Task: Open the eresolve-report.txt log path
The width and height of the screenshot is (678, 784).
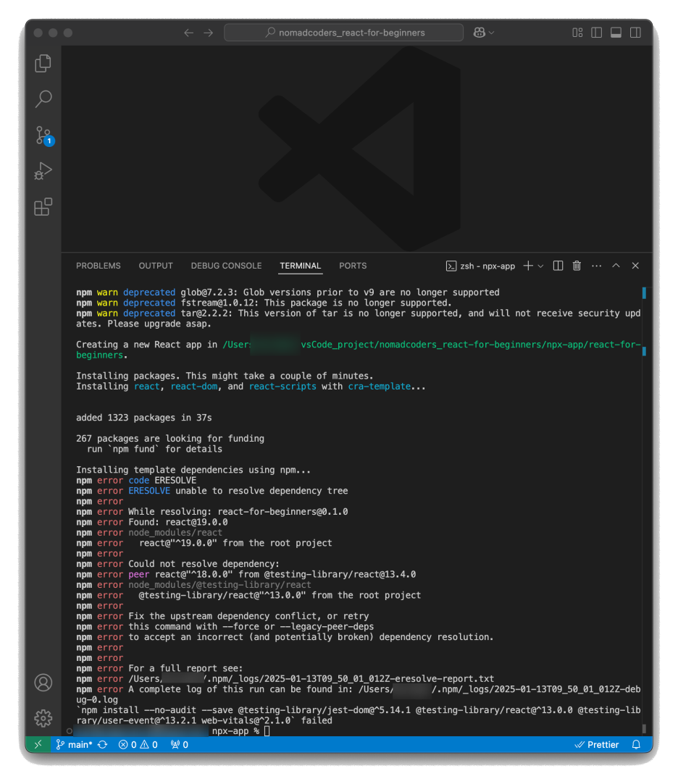Action: pyautogui.click(x=311, y=678)
